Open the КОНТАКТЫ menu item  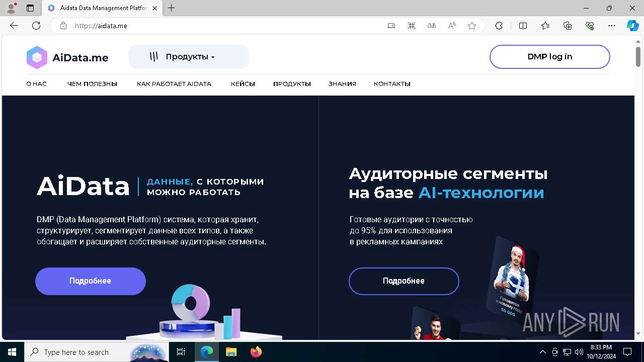(x=392, y=84)
